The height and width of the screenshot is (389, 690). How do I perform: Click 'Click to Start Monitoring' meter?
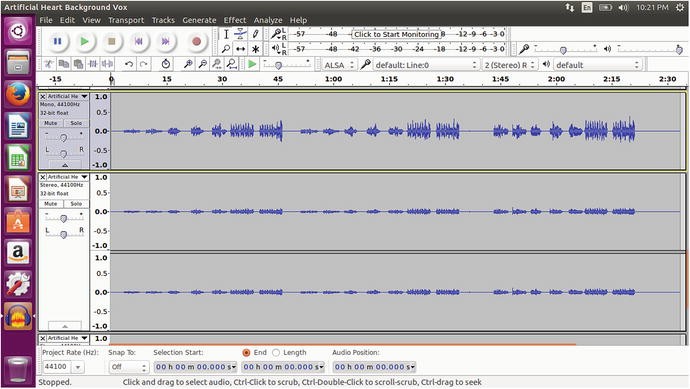pyautogui.click(x=396, y=34)
